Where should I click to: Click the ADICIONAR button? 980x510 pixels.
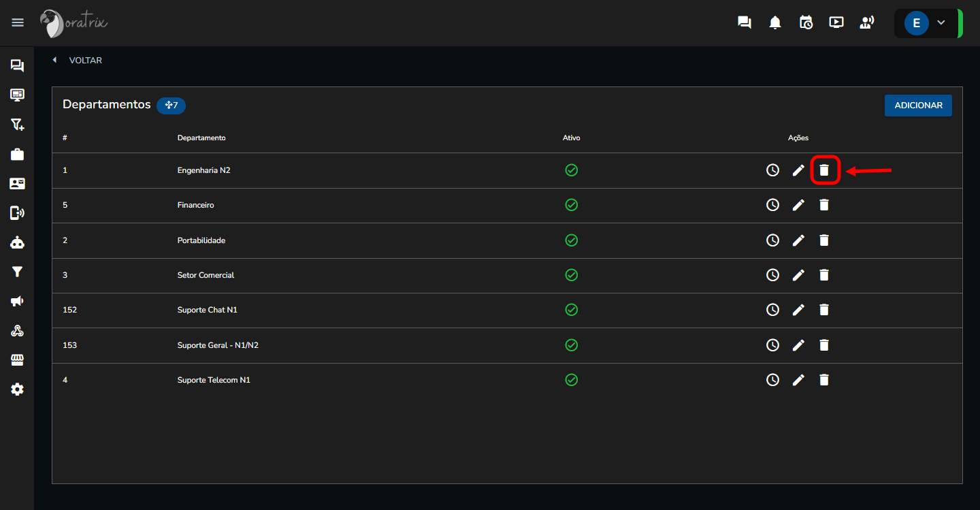(x=918, y=106)
